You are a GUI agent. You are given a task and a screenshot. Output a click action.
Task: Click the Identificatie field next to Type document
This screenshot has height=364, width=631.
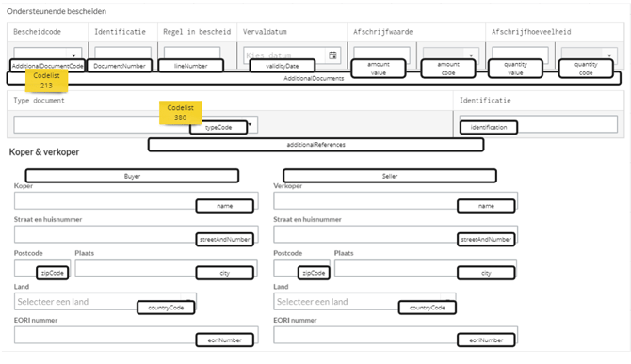539,124
